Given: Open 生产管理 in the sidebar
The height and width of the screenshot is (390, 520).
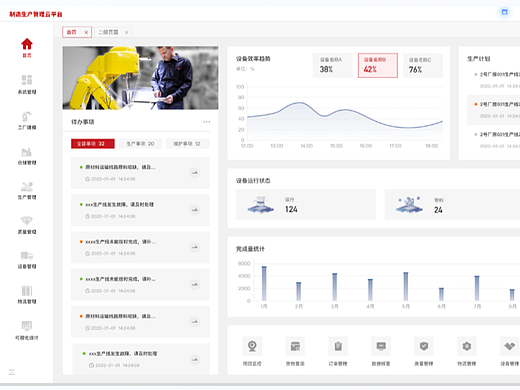Looking at the screenshot, I should tap(27, 191).
